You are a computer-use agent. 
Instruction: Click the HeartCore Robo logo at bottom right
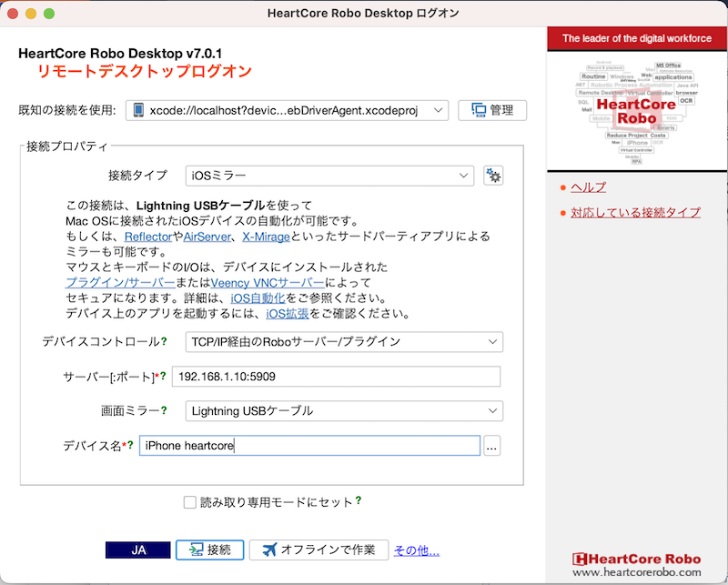click(636, 559)
